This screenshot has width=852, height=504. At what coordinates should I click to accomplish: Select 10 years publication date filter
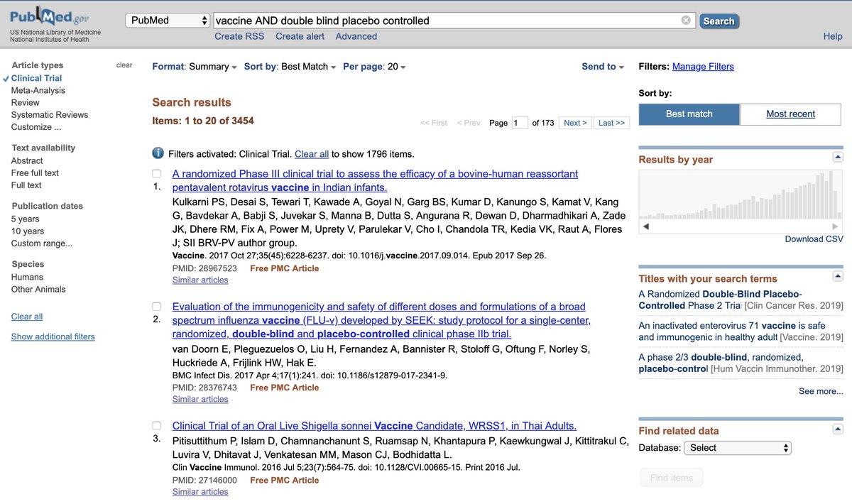pyautogui.click(x=28, y=231)
